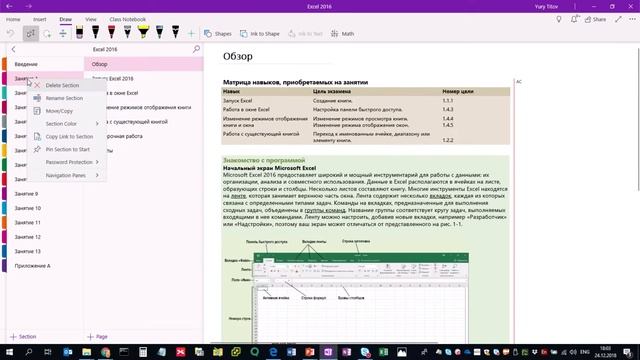
Task: Open the Занятие 13 section
Action: click(x=45, y=251)
